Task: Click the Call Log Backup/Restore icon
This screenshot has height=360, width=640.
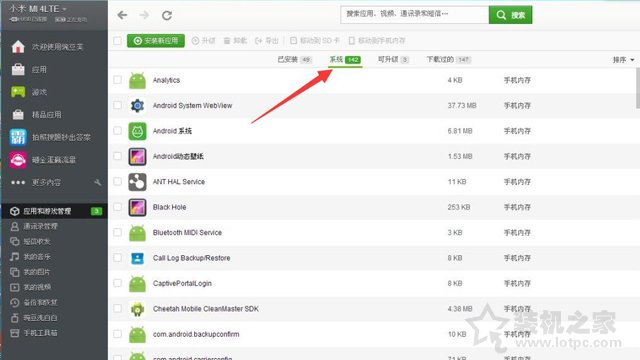Action: point(137,258)
